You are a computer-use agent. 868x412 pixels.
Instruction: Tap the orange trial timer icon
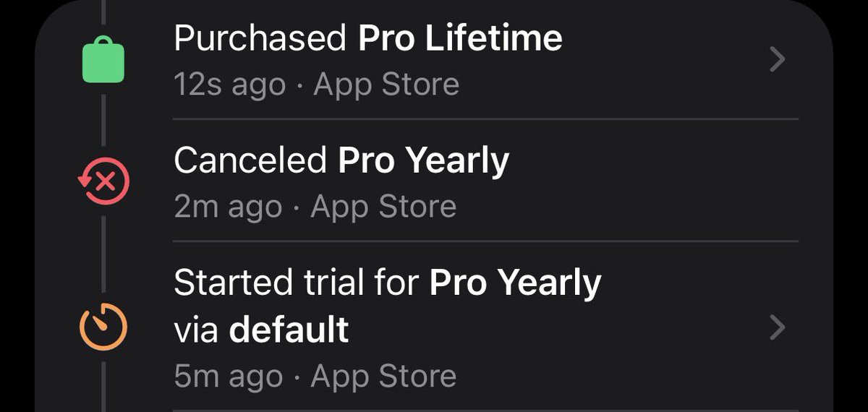click(103, 327)
